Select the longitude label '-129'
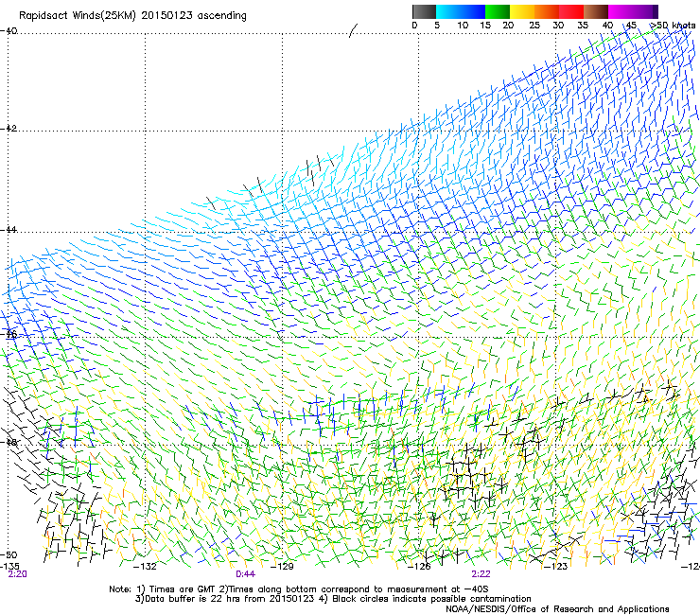Screen dimensions: 700x615 (x=282, y=567)
